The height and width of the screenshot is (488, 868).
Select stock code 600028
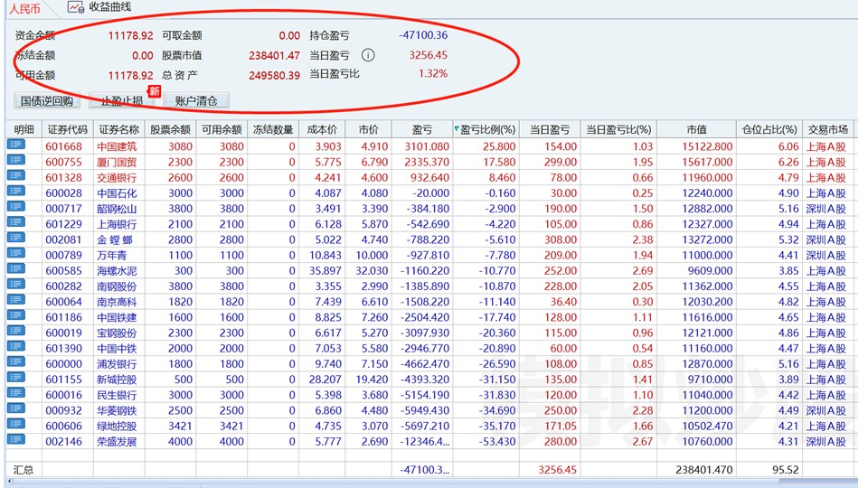click(63, 193)
